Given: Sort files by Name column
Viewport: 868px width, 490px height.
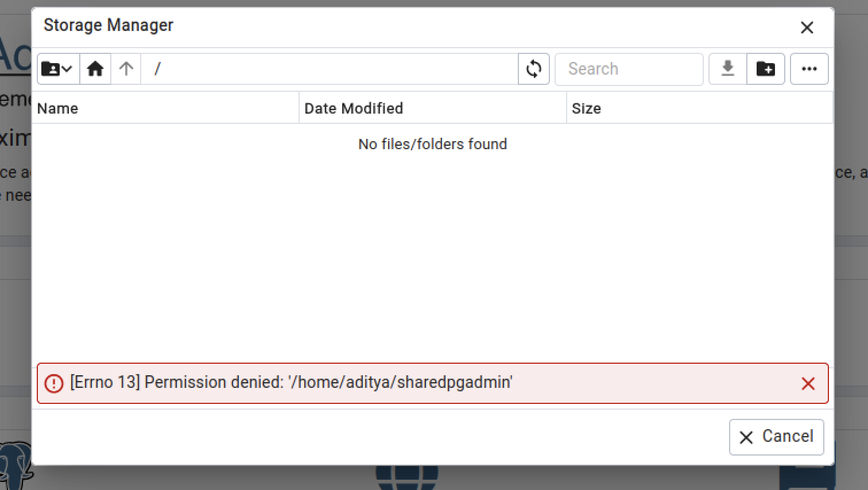Looking at the screenshot, I should pyautogui.click(x=57, y=108).
